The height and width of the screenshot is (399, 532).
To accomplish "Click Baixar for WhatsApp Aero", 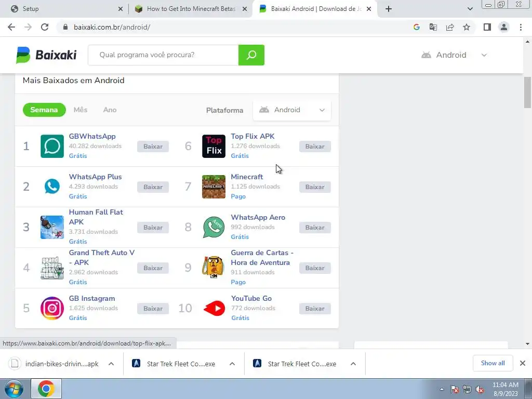I will [x=315, y=228].
